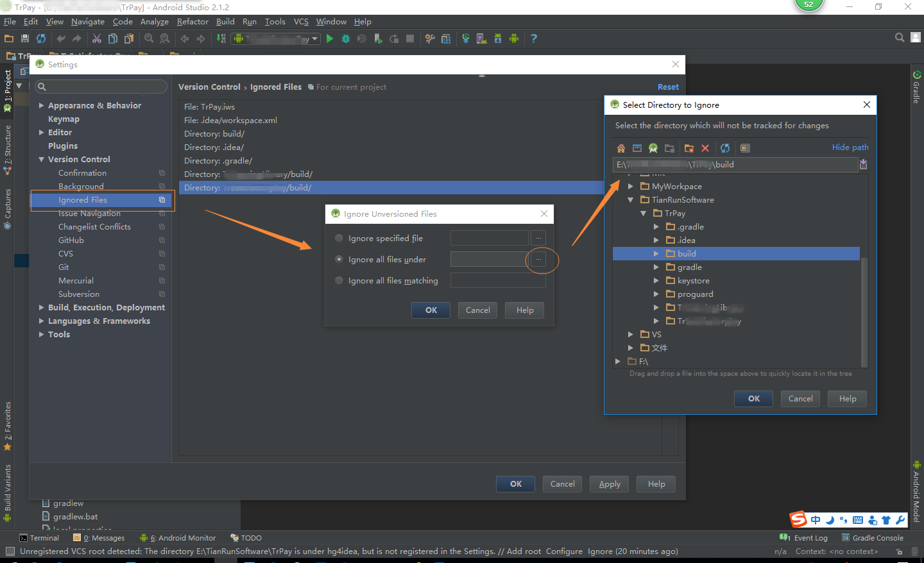Click the Help question mark toolbar icon
924x563 pixels.
[x=534, y=38]
